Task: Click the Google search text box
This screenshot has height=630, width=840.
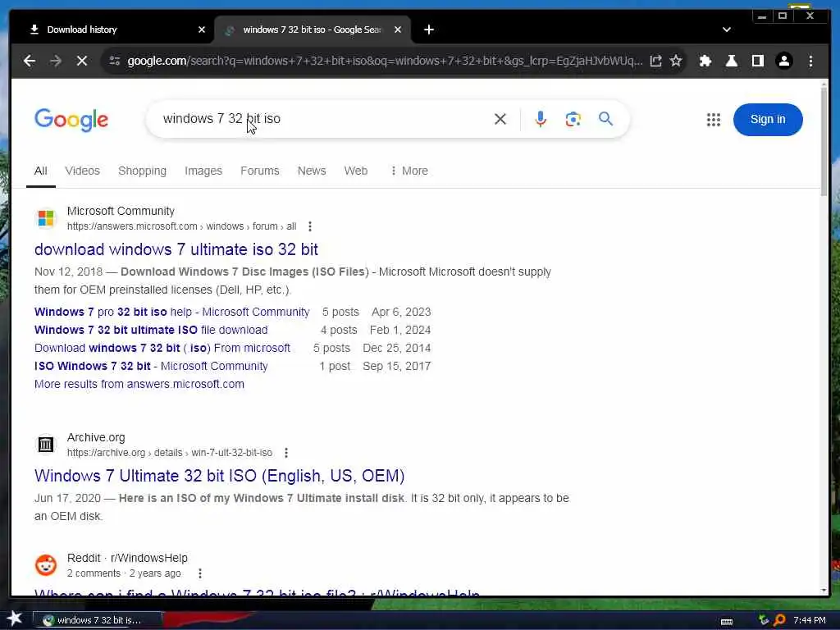Action: pos(322,119)
